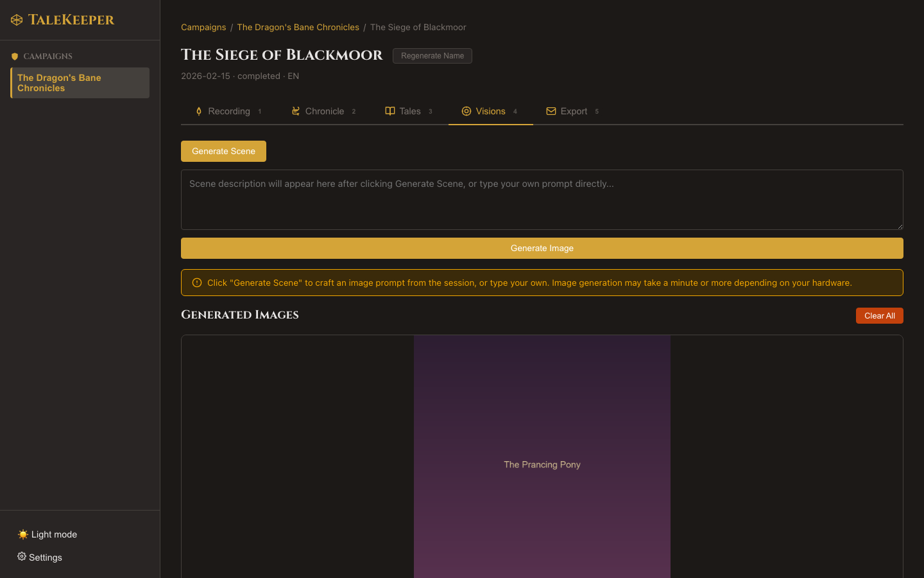The height and width of the screenshot is (578, 924).
Task: Click Regenerate Name next to the title
Action: 432,56
